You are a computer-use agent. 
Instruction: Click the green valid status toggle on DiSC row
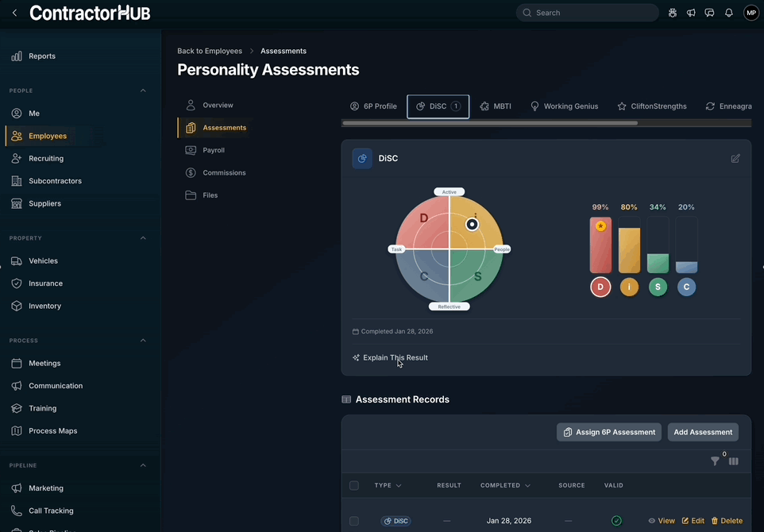point(616,520)
